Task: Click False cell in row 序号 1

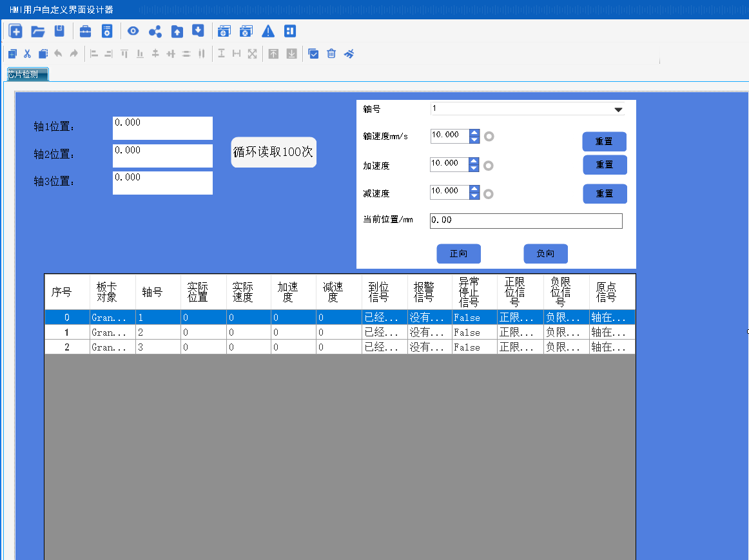Action: [x=474, y=333]
